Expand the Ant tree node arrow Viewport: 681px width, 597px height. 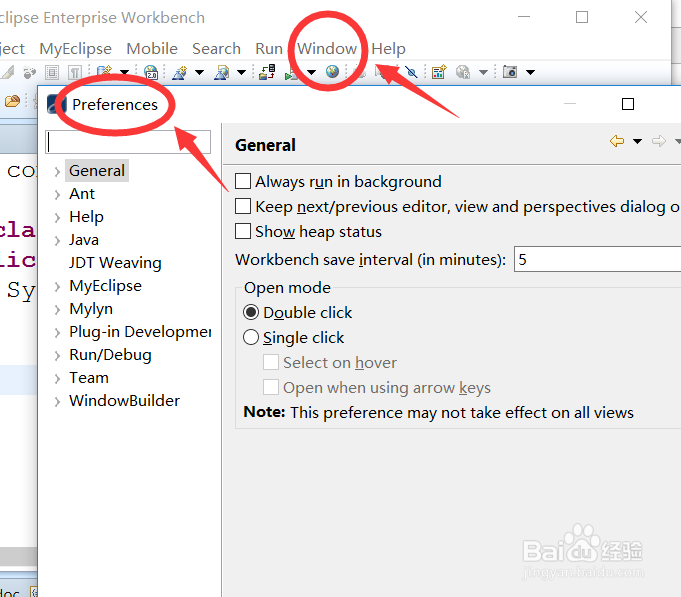pyautogui.click(x=57, y=195)
